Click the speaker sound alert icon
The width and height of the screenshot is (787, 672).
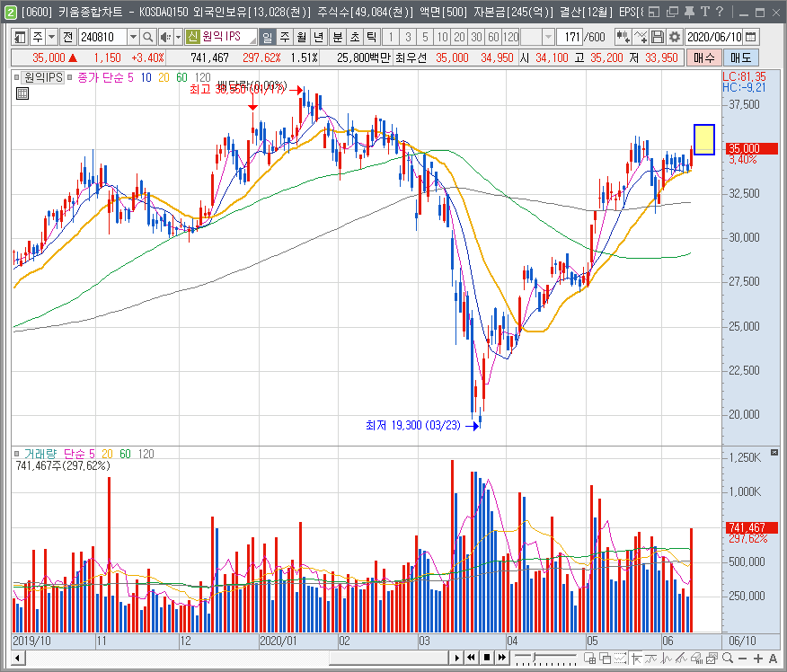164,37
